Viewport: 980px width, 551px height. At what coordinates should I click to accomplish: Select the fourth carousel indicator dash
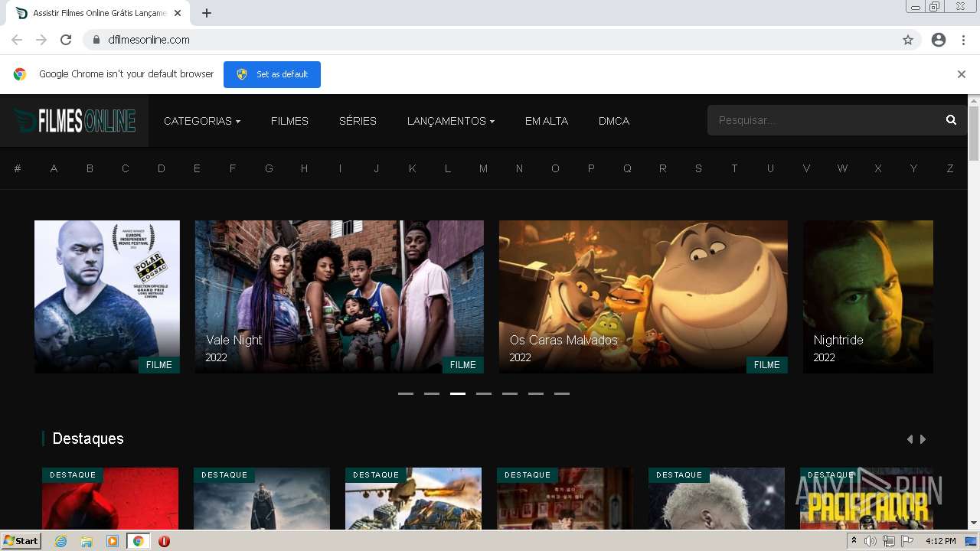484,393
